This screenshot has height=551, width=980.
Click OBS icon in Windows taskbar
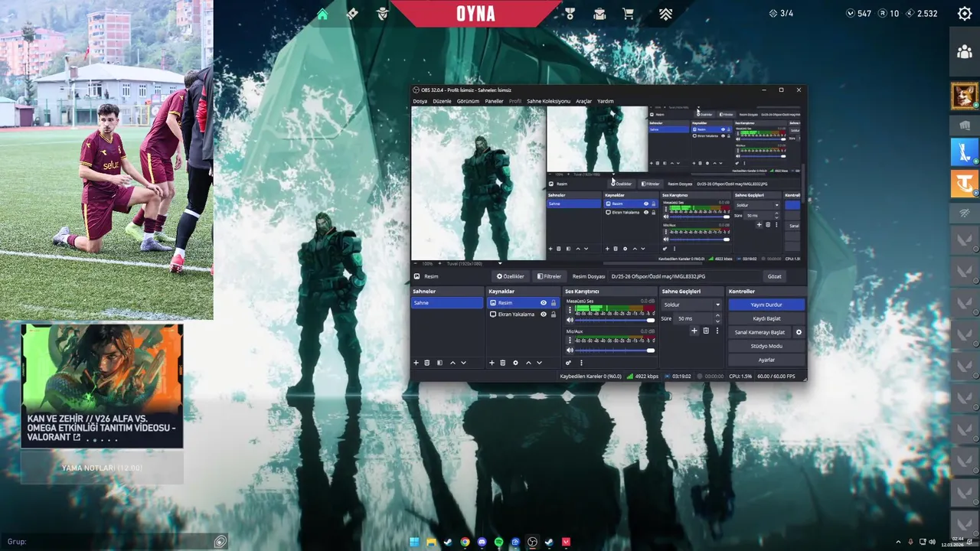532,542
